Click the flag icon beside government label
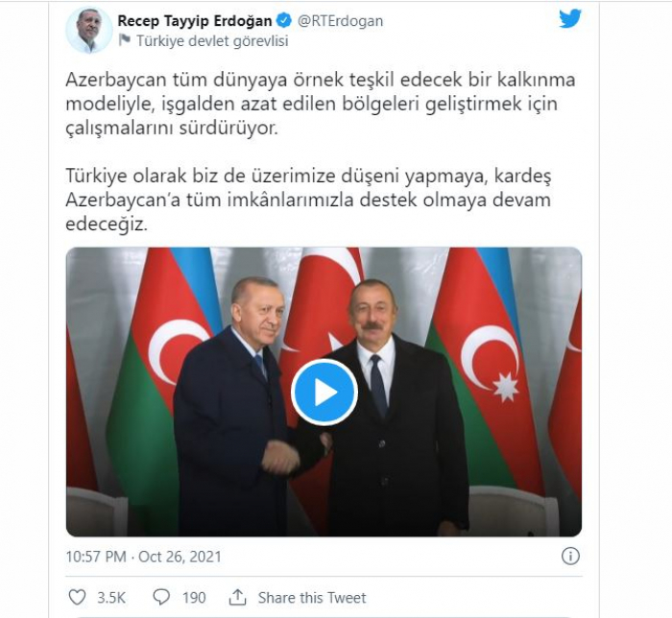This screenshot has height=618, width=672. 125,40
